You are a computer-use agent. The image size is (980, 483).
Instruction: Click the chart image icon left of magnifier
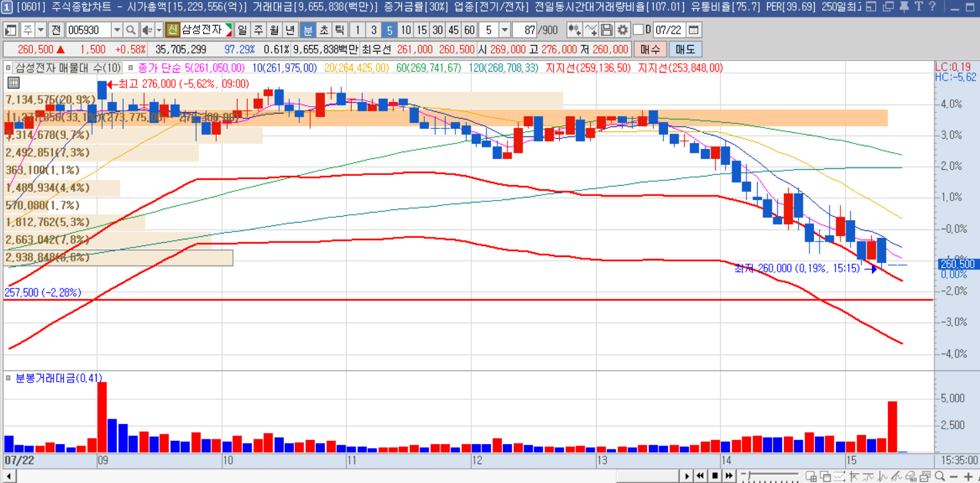click(x=924, y=476)
